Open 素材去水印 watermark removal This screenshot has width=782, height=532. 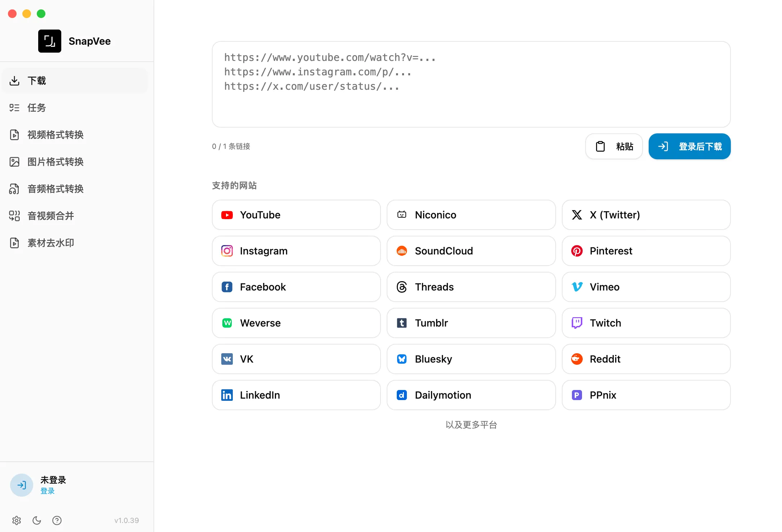pos(75,243)
